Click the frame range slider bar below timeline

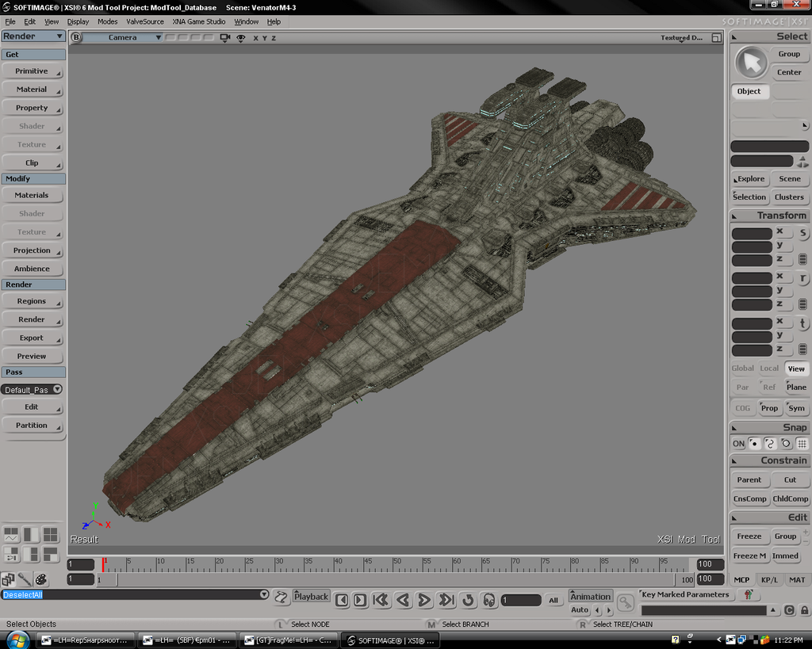tap(396, 579)
